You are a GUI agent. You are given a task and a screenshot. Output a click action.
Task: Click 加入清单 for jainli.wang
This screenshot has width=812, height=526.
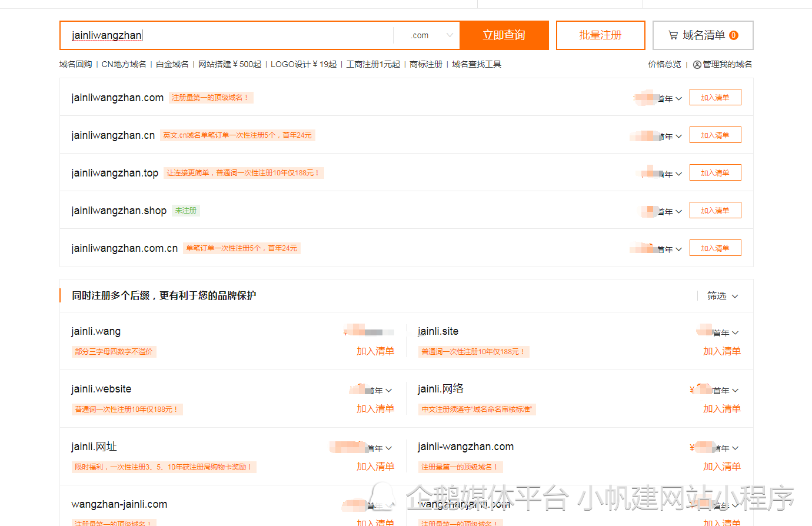(x=375, y=351)
